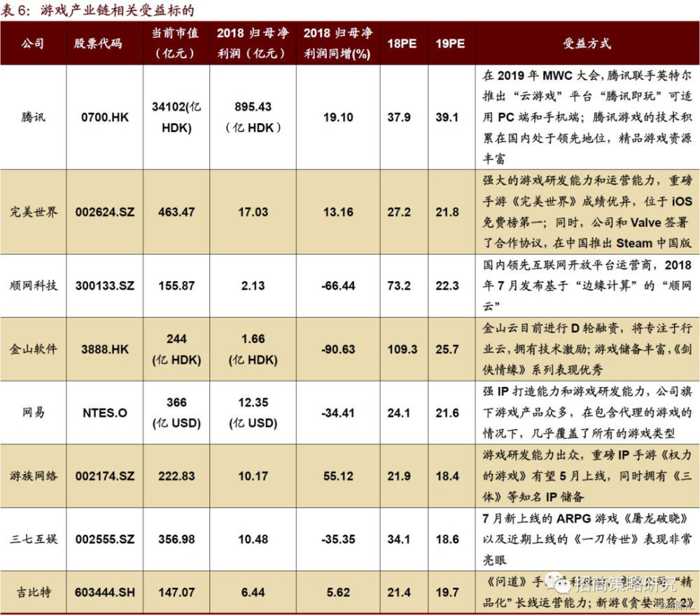Click market value '147.07'
This screenshot has width=700, height=615.
(x=176, y=592)
